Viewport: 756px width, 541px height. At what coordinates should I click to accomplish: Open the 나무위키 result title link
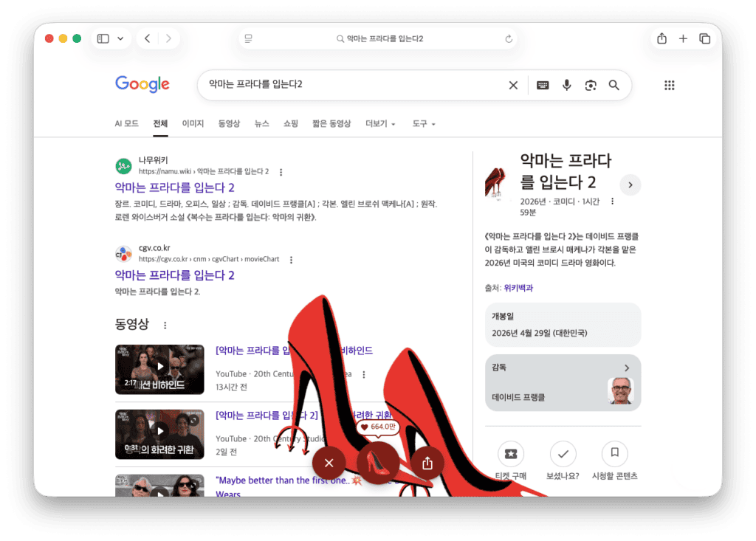click(x=174, y=187)
